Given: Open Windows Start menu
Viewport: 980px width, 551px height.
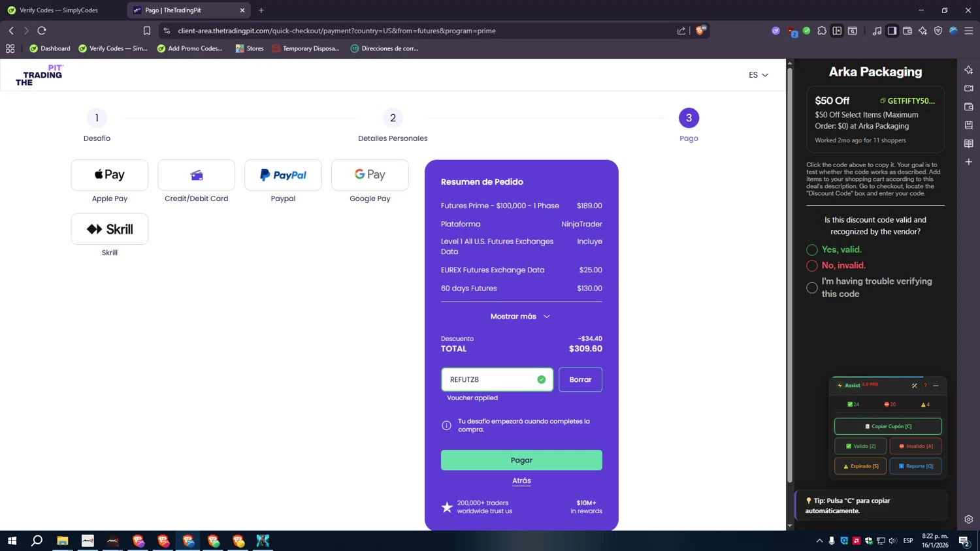Looking at the screenshot, I should tap(12, 541).
